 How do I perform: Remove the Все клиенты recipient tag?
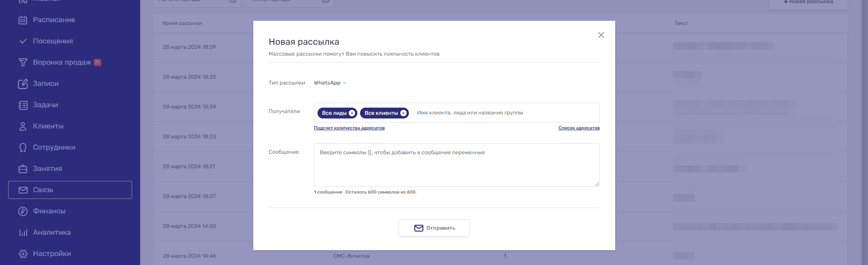point(403,113)
